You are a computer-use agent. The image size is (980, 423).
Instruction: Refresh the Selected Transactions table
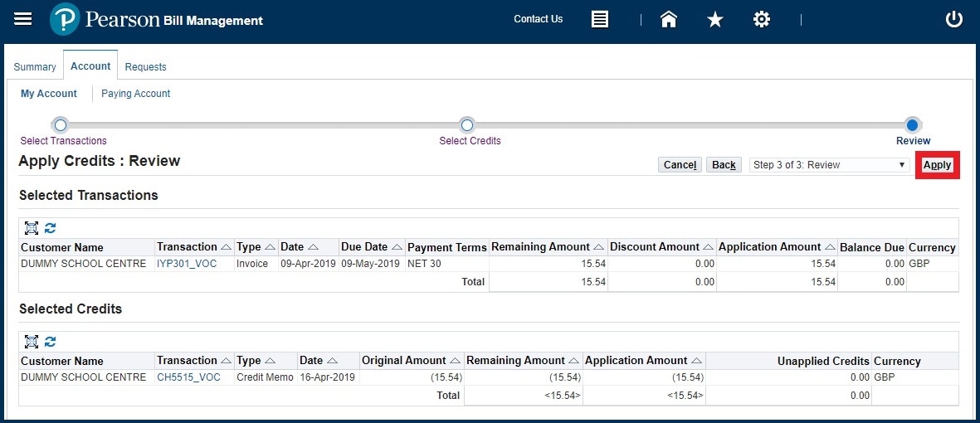[50, 228]
